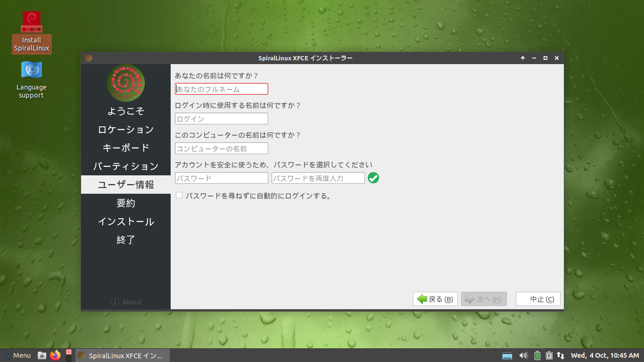This screenshot has width=644, height=362.
Task: Focus the ログイン username field
Action: (222, 119)
